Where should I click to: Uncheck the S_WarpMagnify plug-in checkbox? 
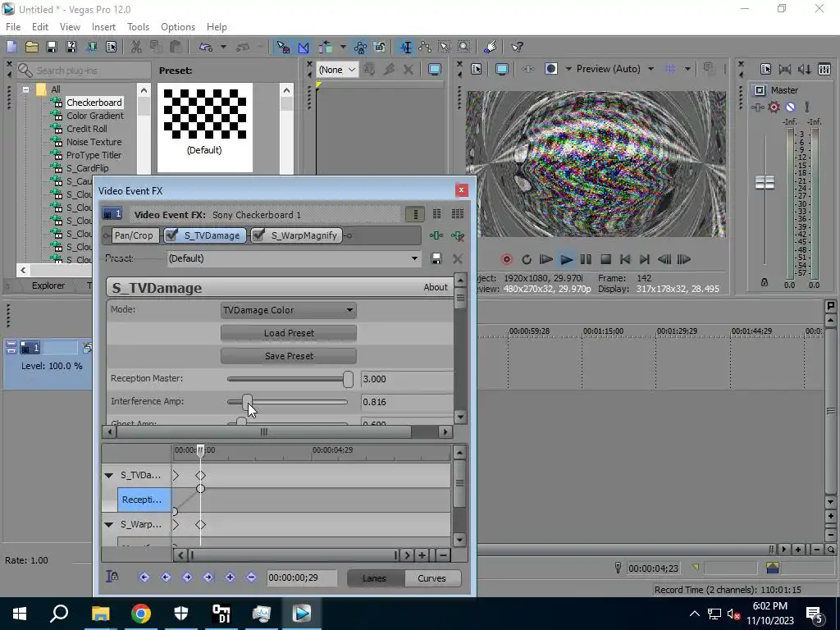[x=258, y=235]
